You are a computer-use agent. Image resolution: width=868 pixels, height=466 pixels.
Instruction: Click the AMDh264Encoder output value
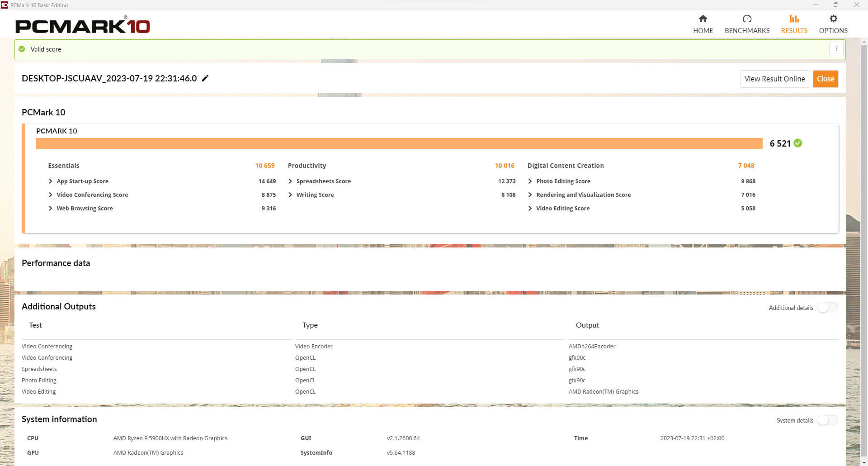click(x=592, y=346)
